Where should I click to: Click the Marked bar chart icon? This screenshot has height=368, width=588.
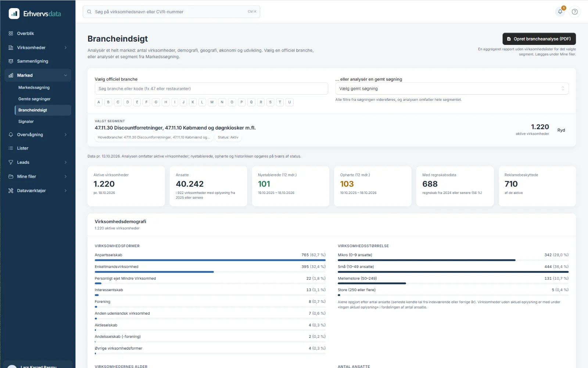coord(11,75)
